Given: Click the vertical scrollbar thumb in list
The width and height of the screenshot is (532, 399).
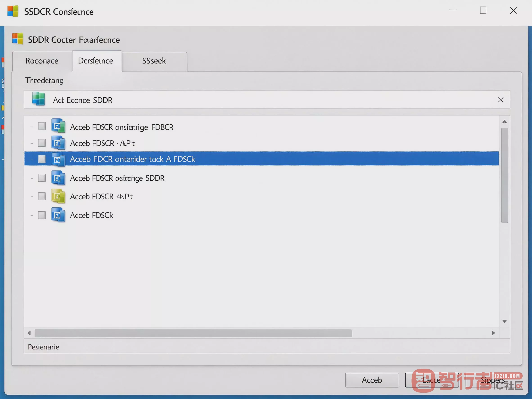Looking at the screenshot, I should pos(505,175).
